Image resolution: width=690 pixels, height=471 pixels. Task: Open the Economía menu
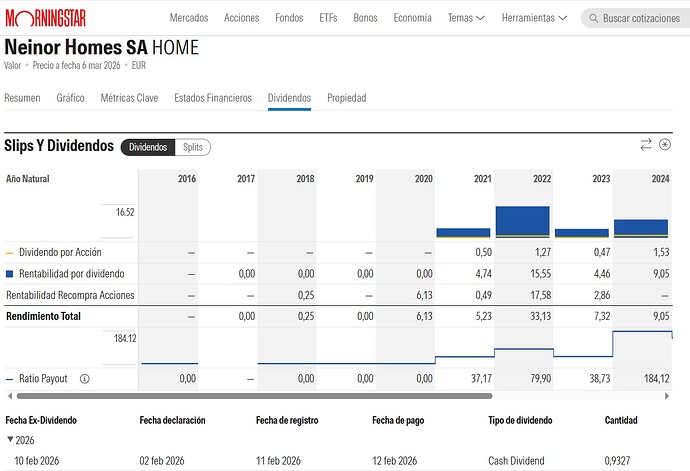tap(412, 18)
